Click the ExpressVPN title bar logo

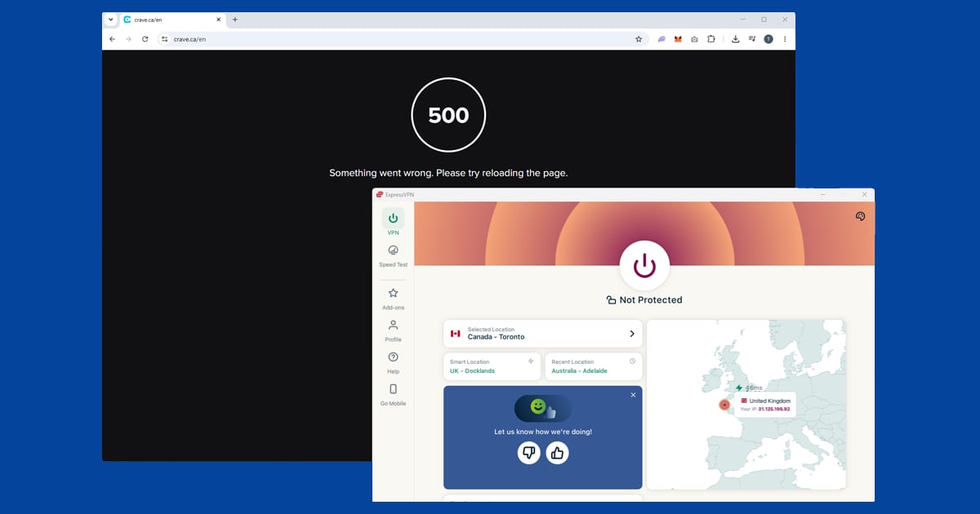click(x=380, y=195)
